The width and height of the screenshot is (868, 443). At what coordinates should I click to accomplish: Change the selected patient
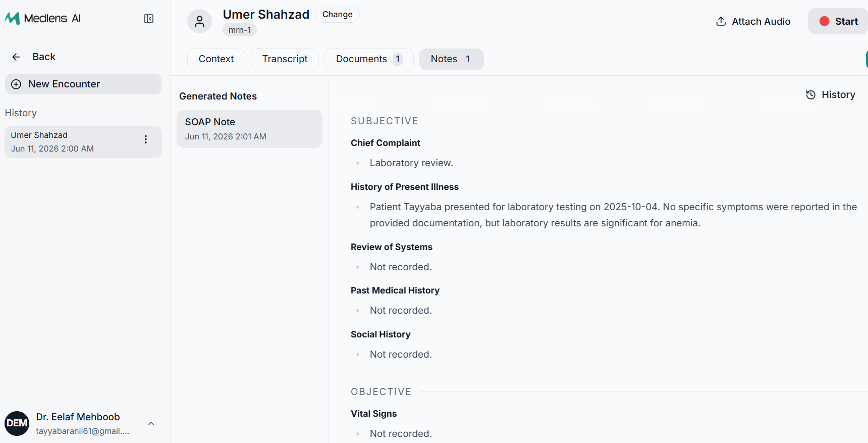[x=338, y=15]
